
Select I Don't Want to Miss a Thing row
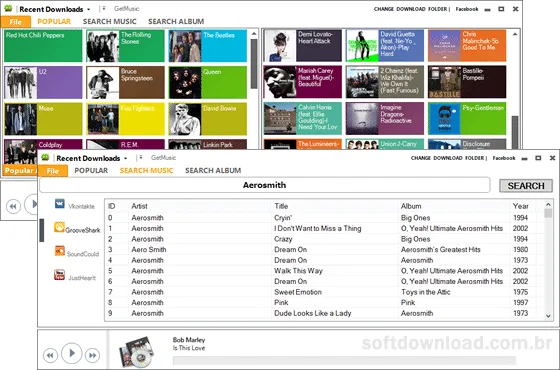coord(325,229)
